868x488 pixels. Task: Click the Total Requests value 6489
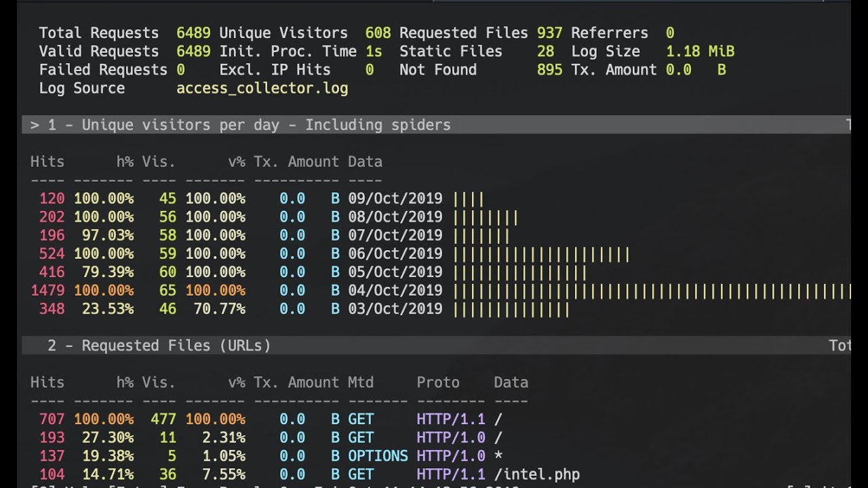(193, 33)
